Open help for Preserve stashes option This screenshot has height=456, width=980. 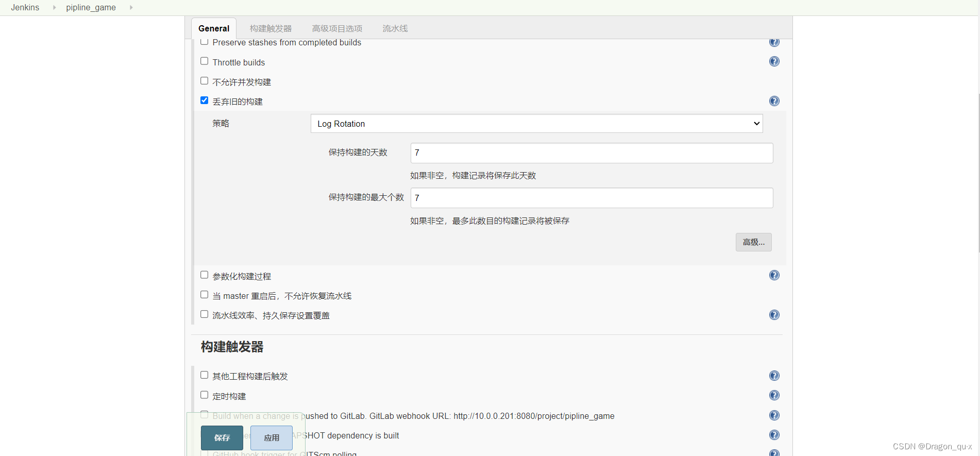(774, 42)
